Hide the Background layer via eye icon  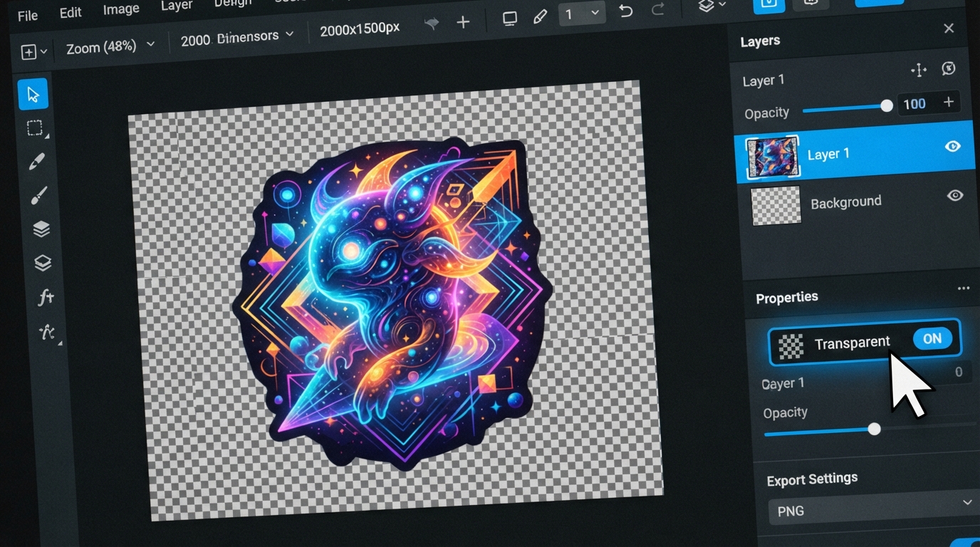(955, 195)
